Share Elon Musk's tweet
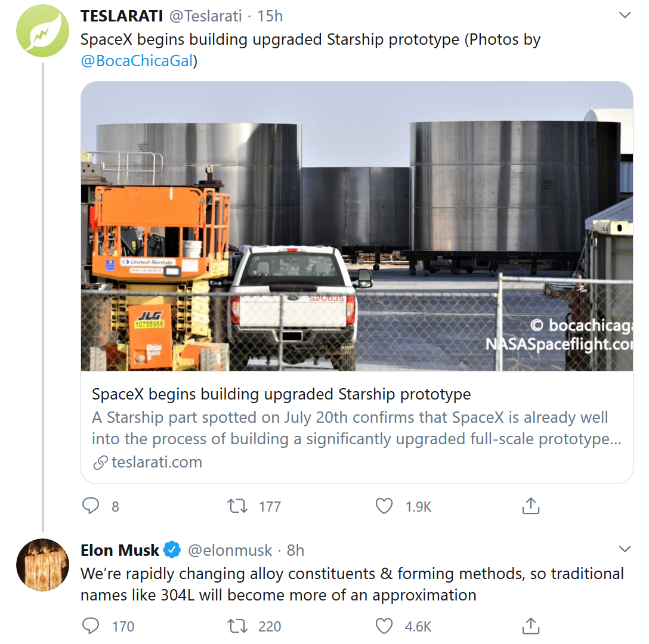The height and width of the screenshot is (644, 649). tap(530, 626)
